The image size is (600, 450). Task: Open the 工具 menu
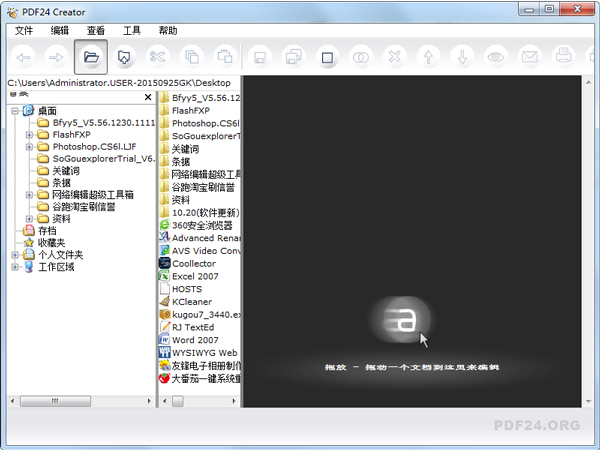tap(132, 31)
